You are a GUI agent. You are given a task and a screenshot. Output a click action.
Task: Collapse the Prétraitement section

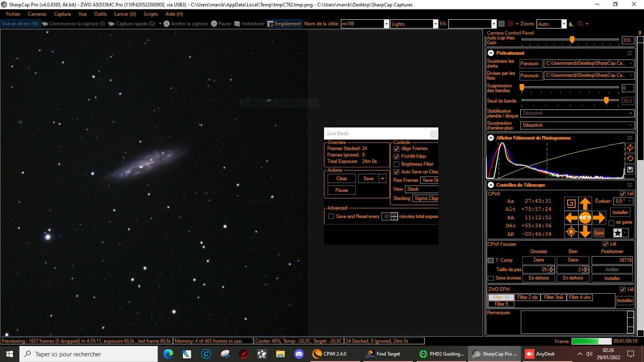click(491, 53)
